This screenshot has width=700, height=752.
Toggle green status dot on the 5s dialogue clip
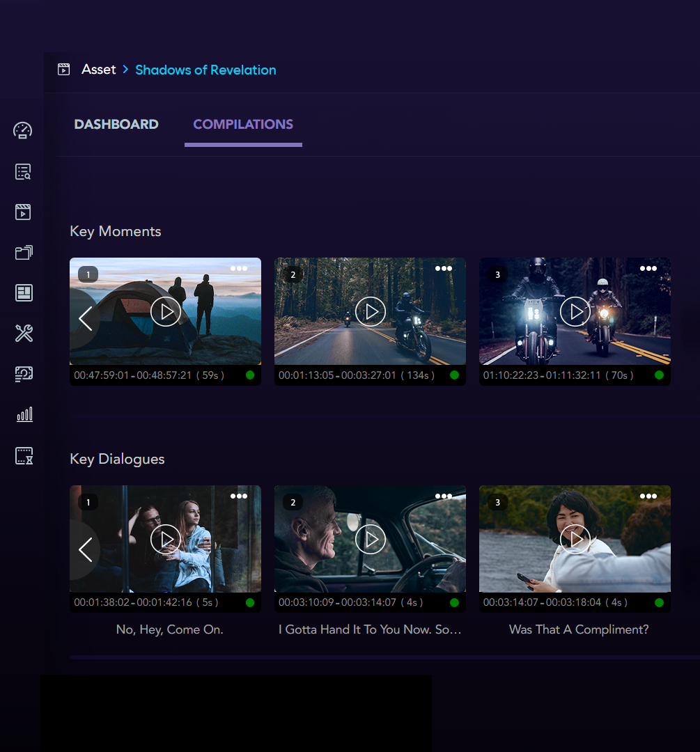[250, 602]
